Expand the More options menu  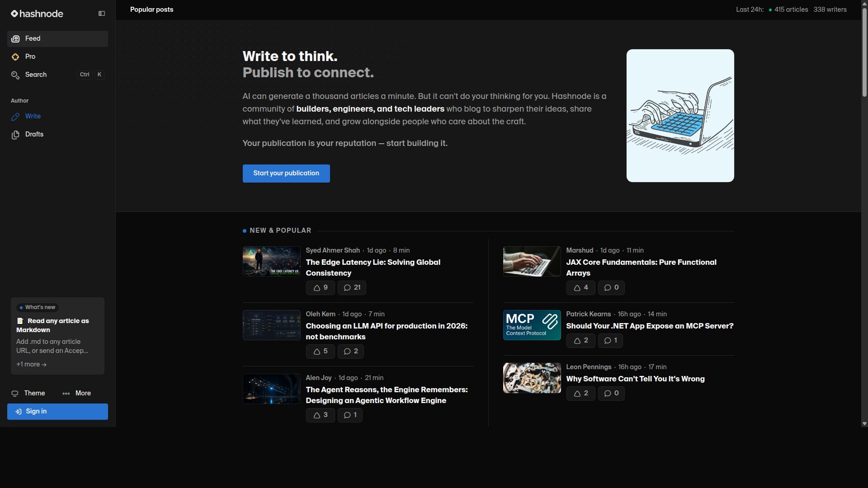77,394
